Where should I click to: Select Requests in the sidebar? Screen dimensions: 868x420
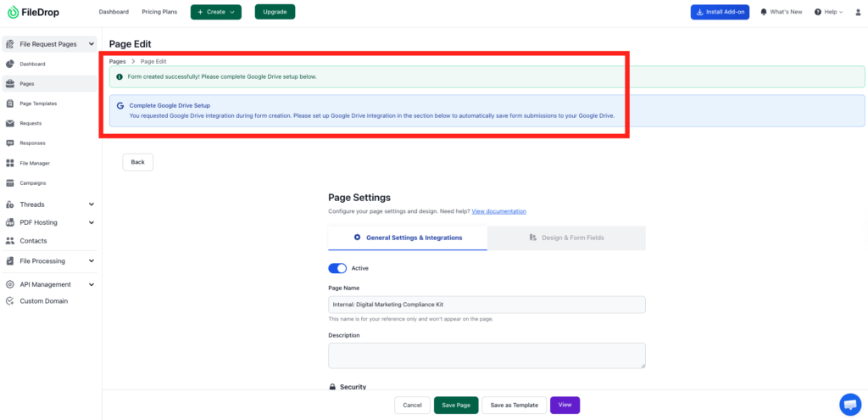tap(49, 124)
